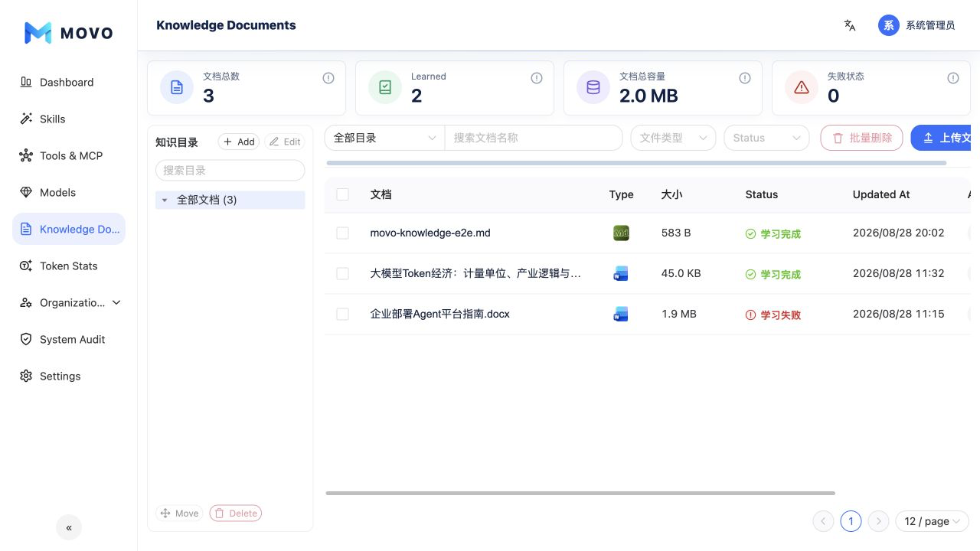
Task: Open the Status filter dropdown
Action: click(766, 138)
